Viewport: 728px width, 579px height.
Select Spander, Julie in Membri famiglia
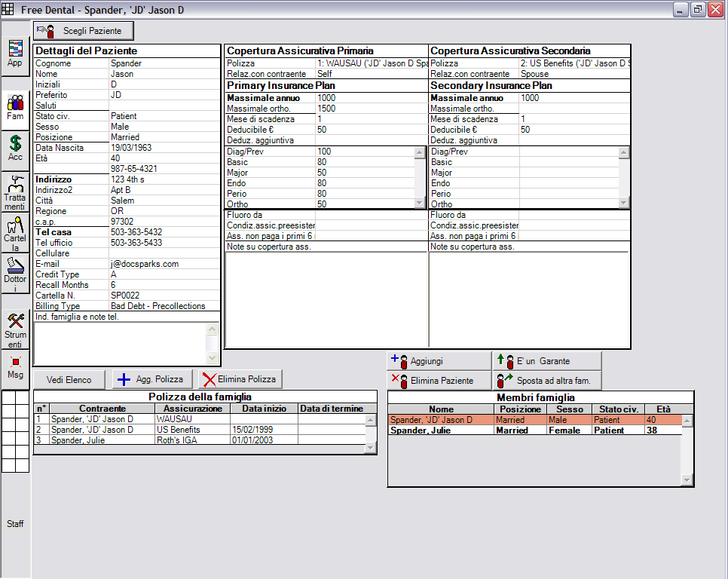click(x=535, y=430)
